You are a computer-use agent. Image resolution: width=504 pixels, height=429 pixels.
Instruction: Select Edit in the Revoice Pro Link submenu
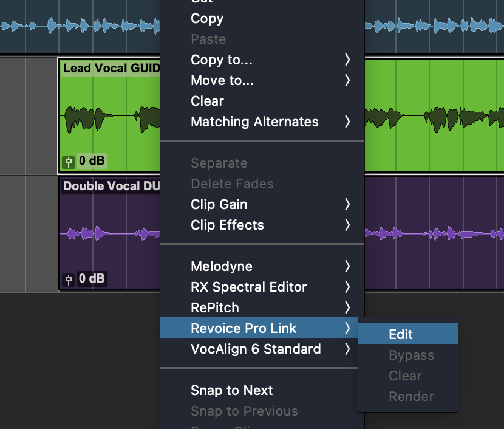pos(401,334)
